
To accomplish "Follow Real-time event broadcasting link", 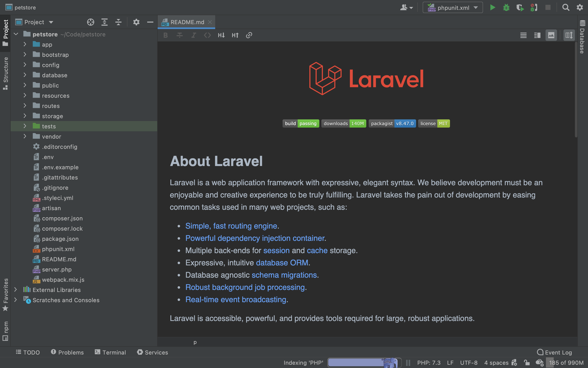I will click(236, 299).
